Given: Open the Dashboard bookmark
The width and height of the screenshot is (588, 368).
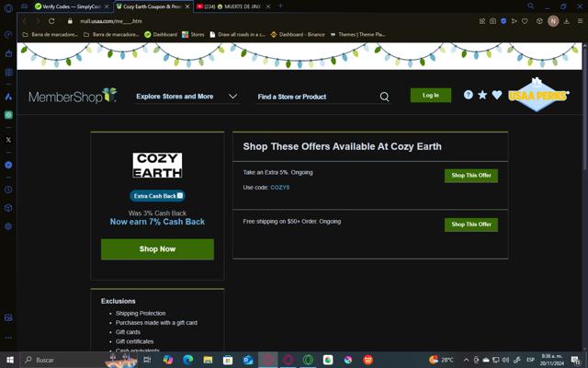Looking at the screenshot, I should point(161,35).
